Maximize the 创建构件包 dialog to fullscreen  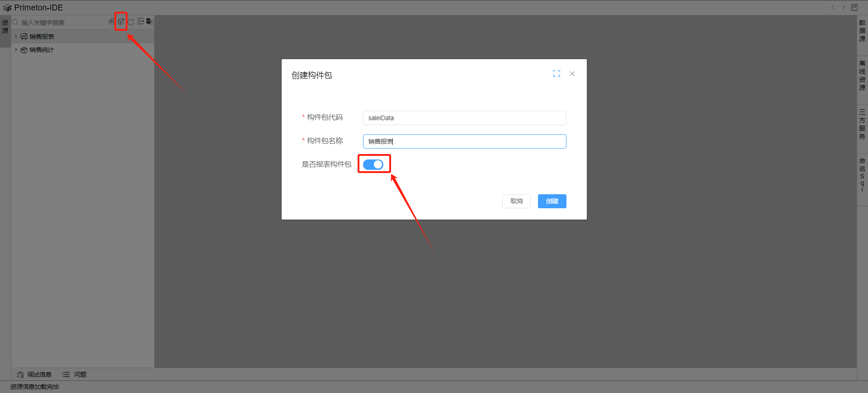(x=557, y=74)
